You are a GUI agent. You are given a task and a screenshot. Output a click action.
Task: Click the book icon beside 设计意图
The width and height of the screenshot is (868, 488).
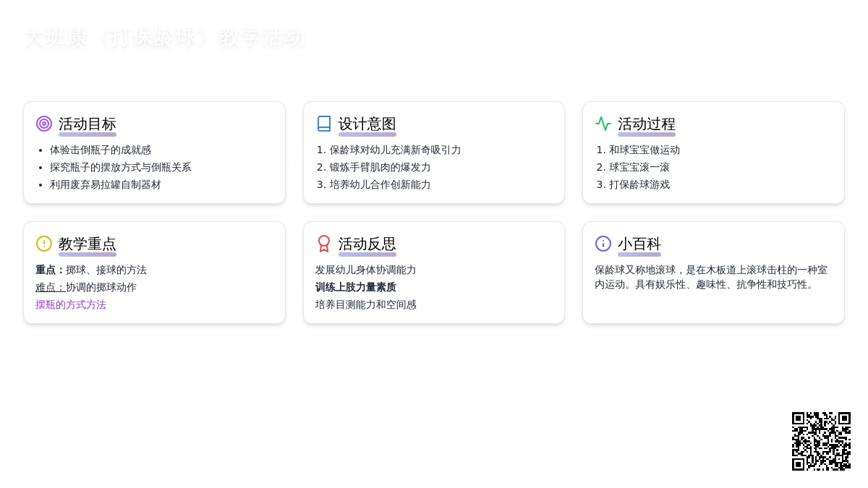coord(324,124)
